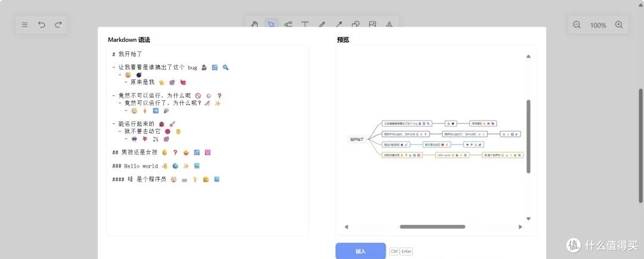The width and height of the screenshot is (644, 259).
Task: Click the line '就不要去动它'
Action: coord(150,131)
